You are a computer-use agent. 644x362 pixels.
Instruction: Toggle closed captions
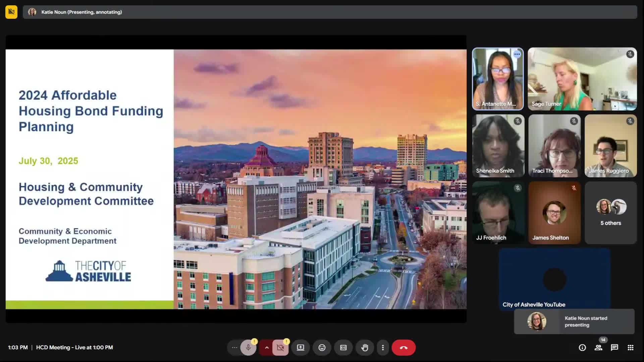(343, 348)
